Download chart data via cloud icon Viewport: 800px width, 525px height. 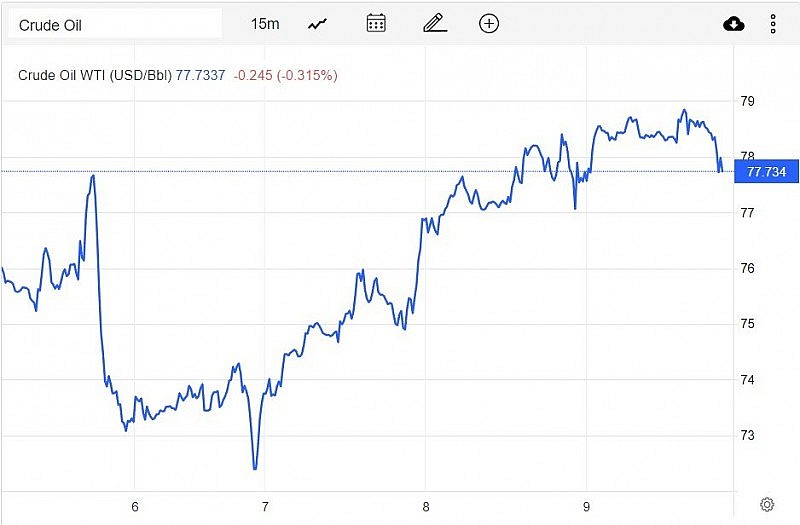(734, 24)
